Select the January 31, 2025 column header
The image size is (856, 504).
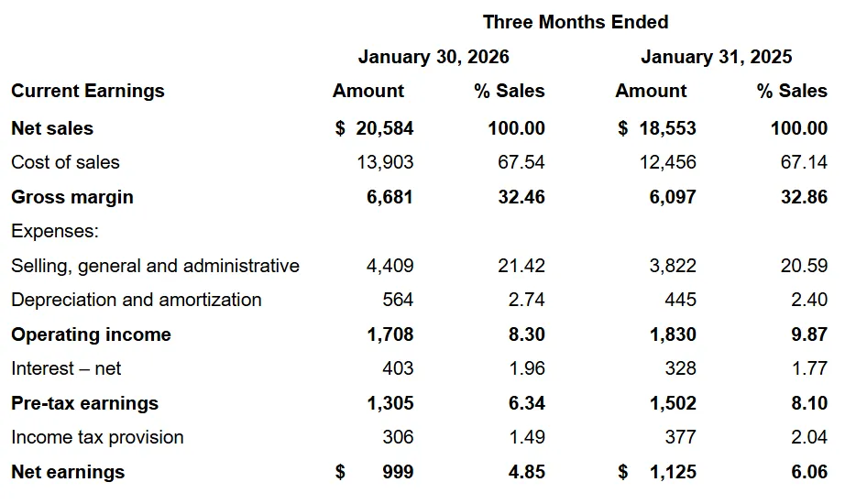(717, 57)
